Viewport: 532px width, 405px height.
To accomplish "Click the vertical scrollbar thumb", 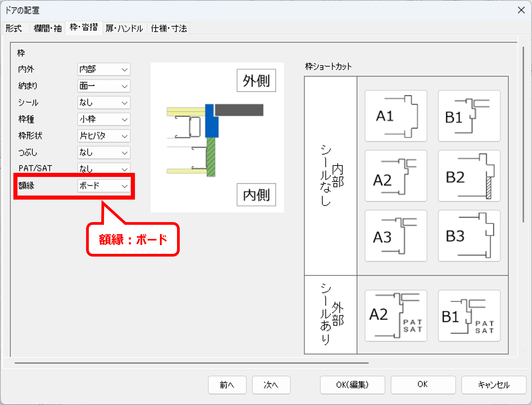I will pyautogui.click(x=523, y=134).
